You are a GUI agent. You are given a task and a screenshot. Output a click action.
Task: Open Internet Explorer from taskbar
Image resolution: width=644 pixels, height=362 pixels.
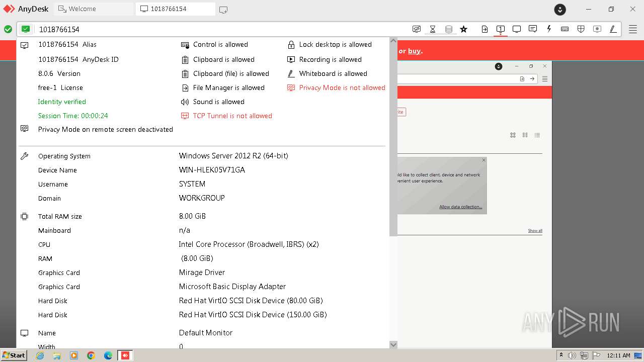click(x=40, y=355)
